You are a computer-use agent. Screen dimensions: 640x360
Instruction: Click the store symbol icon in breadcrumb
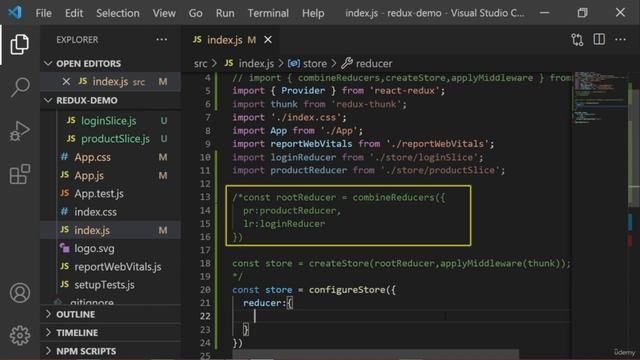point(294,63)
